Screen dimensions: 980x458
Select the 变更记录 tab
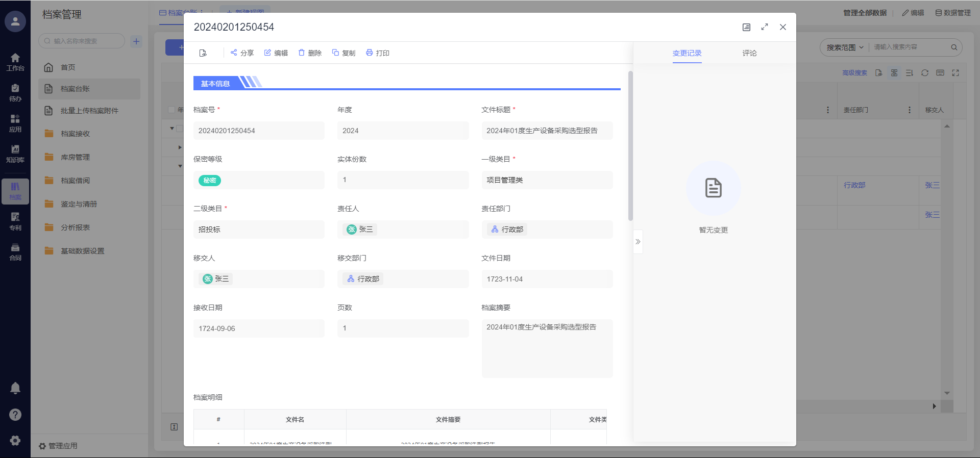point(687,53)
